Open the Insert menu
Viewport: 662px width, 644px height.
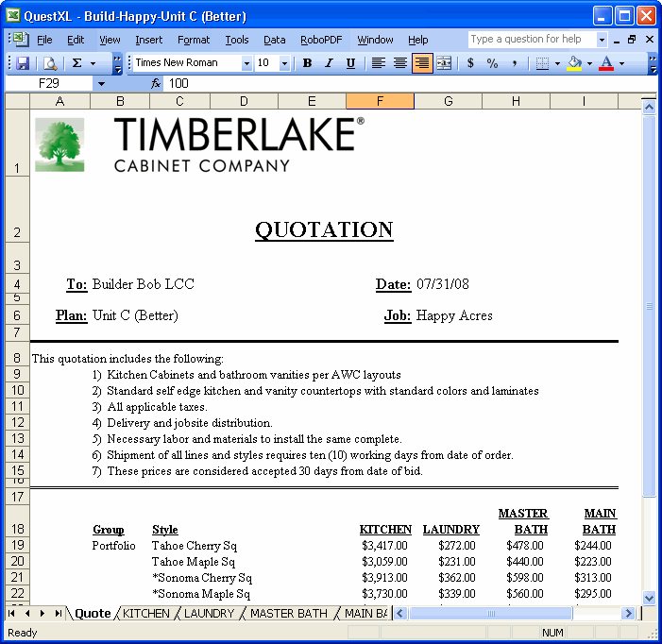(148, 40)
